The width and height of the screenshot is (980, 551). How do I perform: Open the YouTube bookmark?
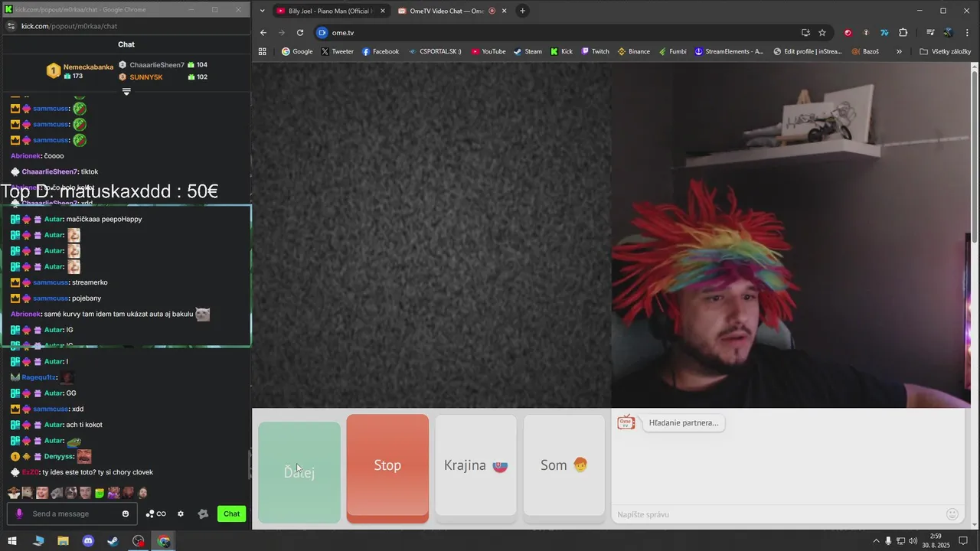[488, 51]
